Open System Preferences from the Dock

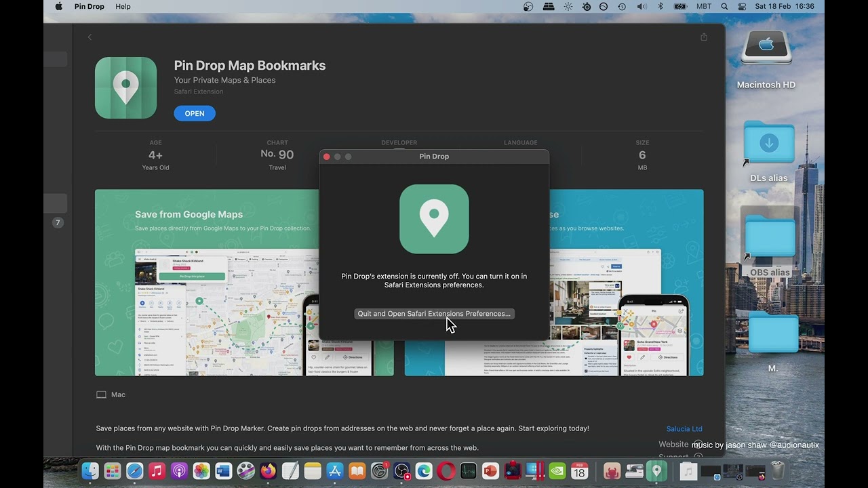(380, 471)
